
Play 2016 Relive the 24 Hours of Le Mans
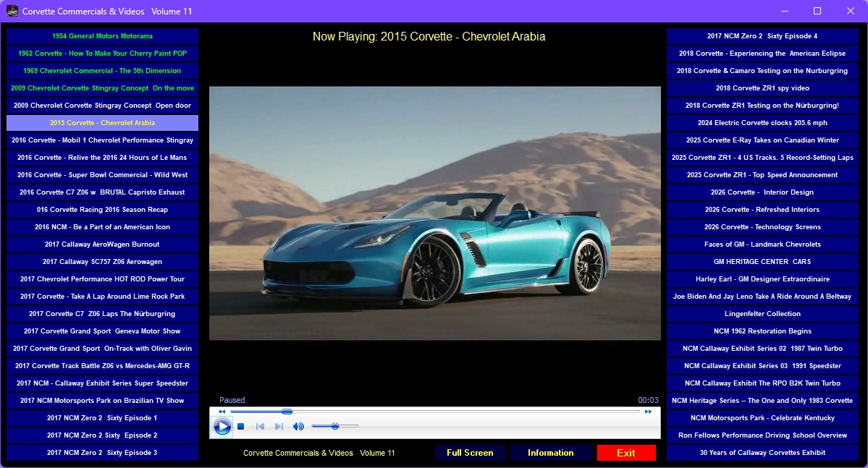[x=102, y=158]
